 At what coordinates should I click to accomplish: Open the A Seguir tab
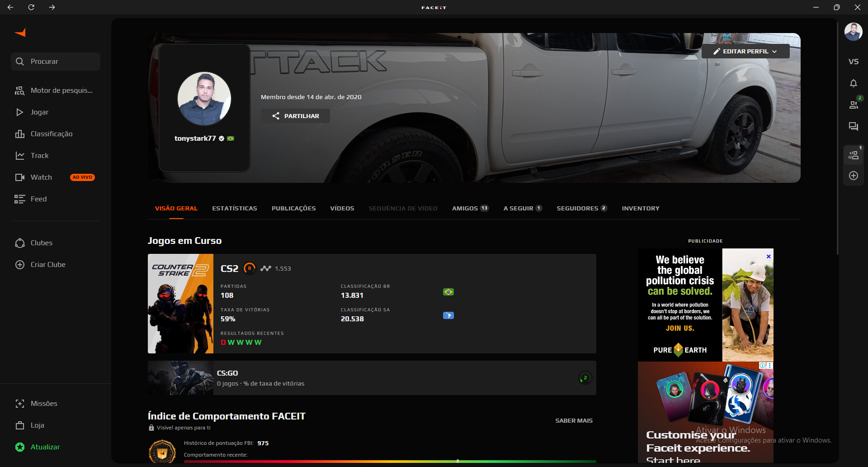[x=523, y=209]
